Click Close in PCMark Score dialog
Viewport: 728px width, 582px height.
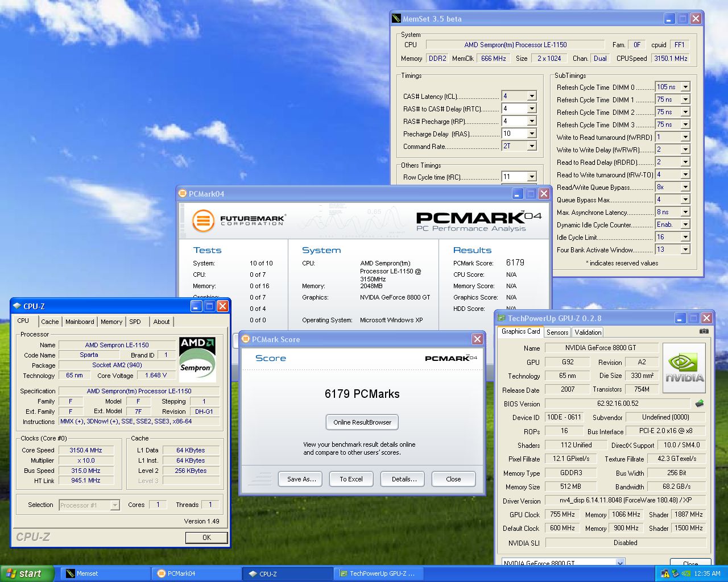453,479
